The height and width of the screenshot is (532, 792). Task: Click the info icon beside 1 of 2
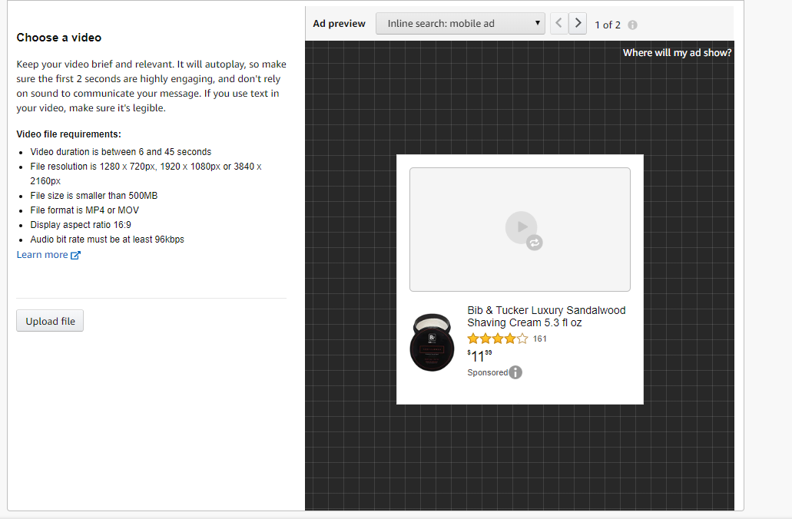pyautogui.click(x=632, y=25)
